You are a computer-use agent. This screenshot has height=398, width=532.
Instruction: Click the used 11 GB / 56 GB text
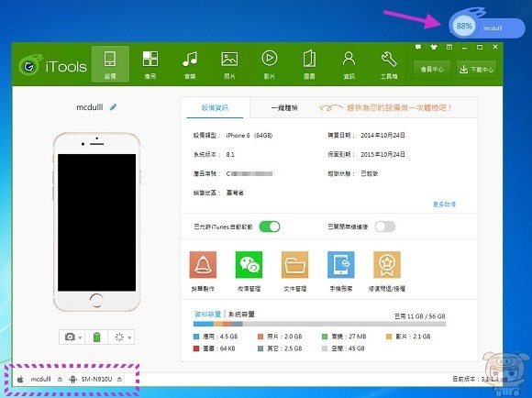[420, 316]
